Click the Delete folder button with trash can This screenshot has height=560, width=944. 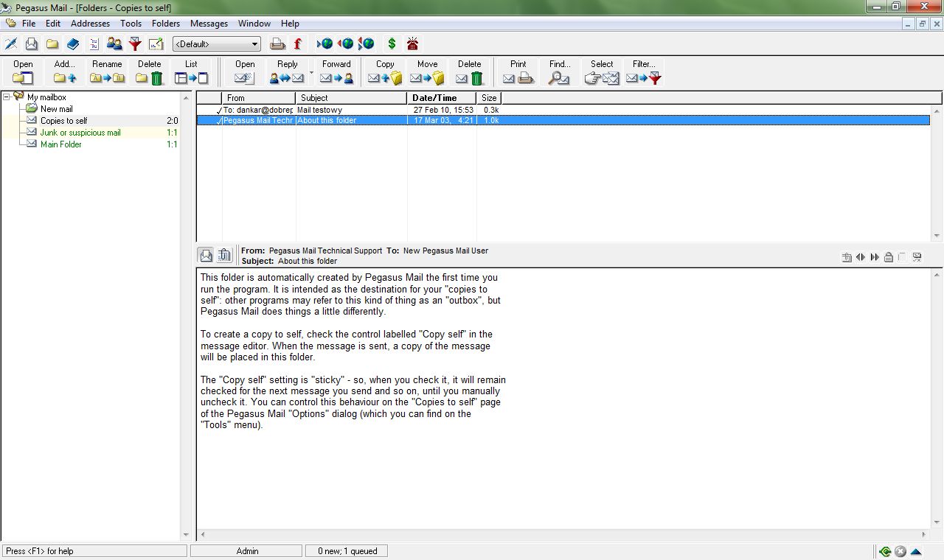(x=149, y=72)
